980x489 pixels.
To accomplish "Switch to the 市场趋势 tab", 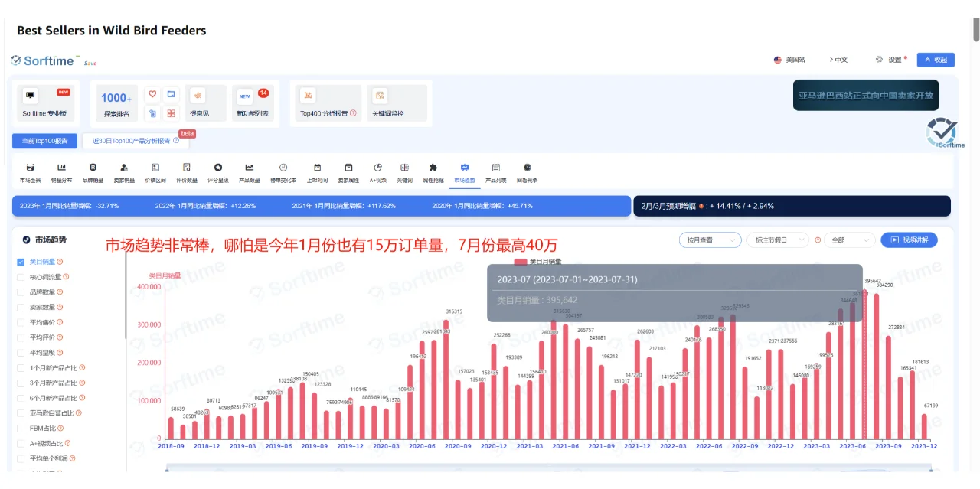I will coord(465,168).
